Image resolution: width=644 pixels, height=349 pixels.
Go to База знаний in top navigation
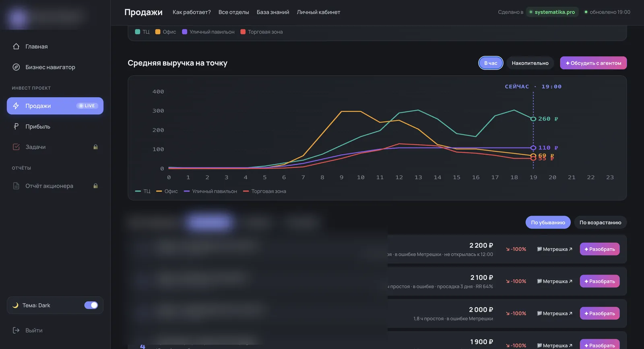[273, 12]
